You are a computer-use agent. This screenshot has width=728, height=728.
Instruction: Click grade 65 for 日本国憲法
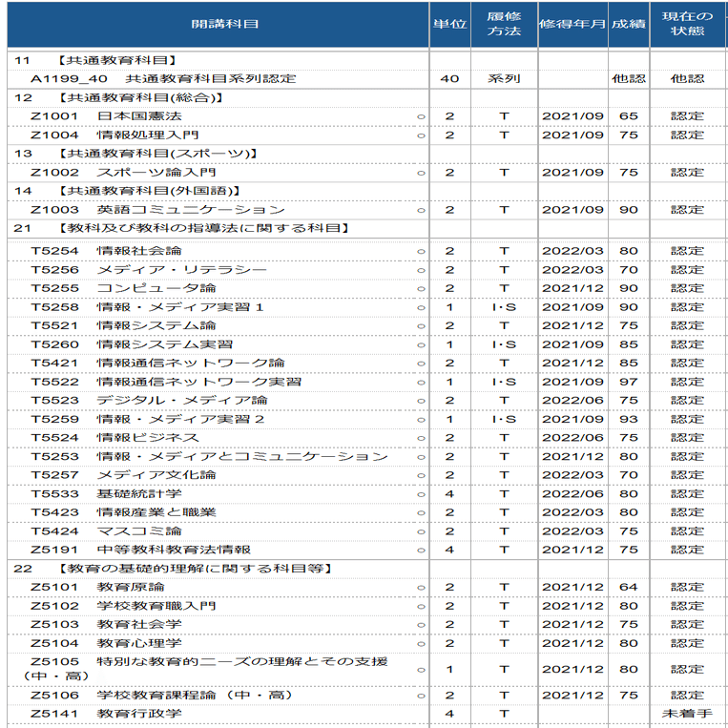tap(628, 116)
